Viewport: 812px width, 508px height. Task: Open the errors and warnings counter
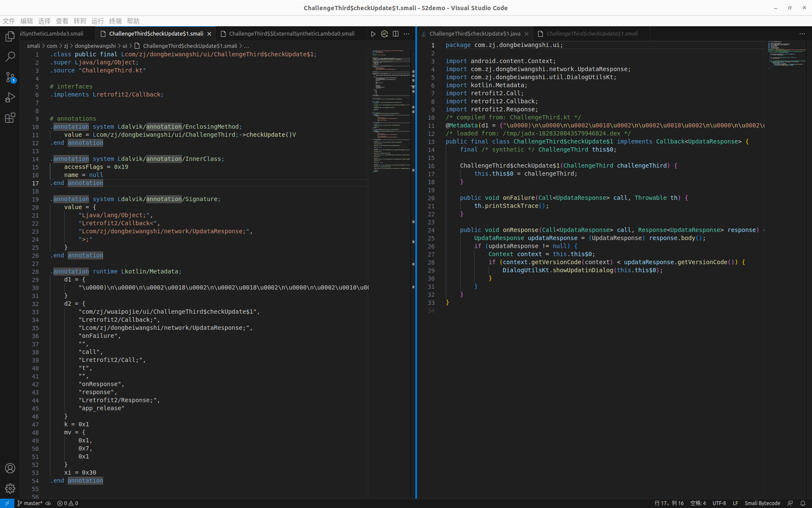[x=68, y=503]
